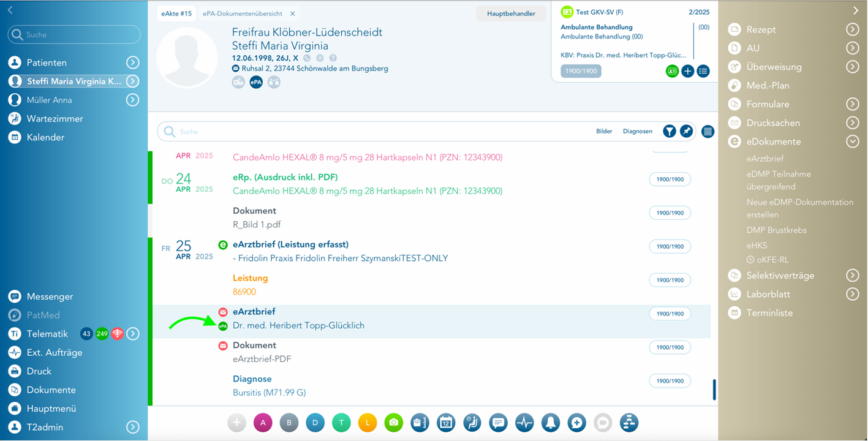Click the ePA badge under the patient address

pos(256,82)
